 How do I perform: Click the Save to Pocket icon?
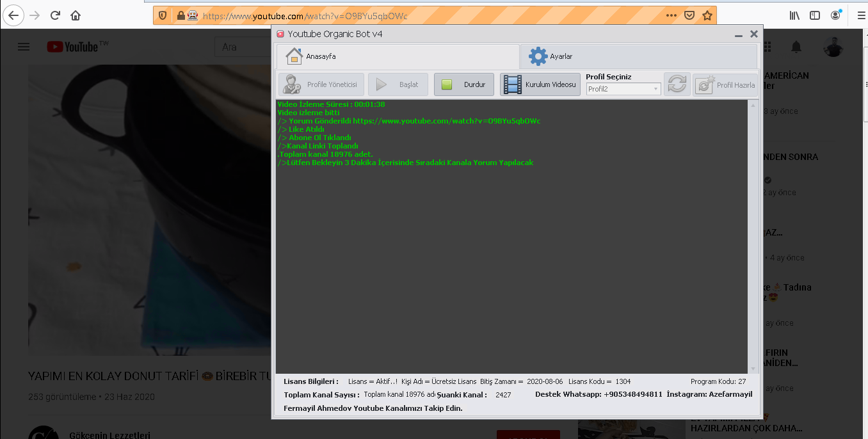tap(689, 15)
